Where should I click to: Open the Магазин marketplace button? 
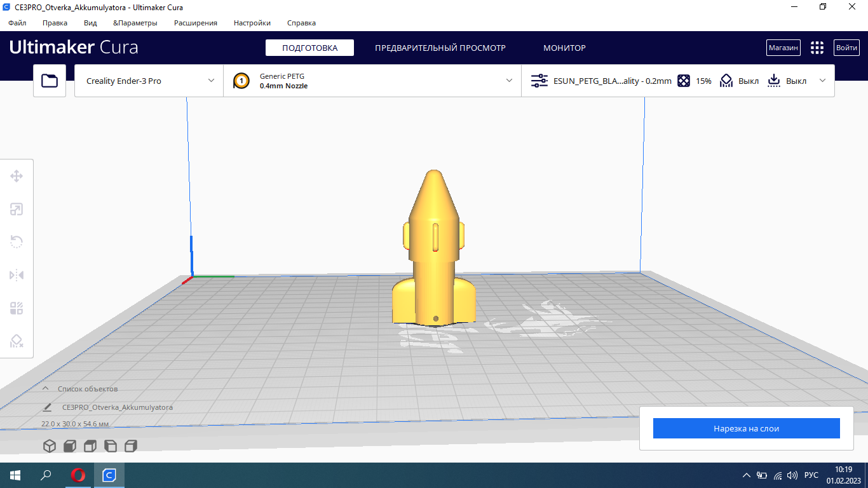click(x=783, y=48)
